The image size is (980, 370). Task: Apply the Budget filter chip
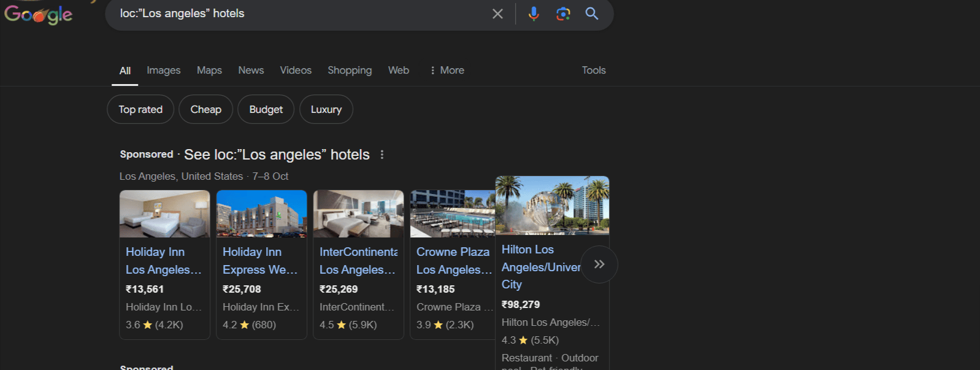click(266, 109)
